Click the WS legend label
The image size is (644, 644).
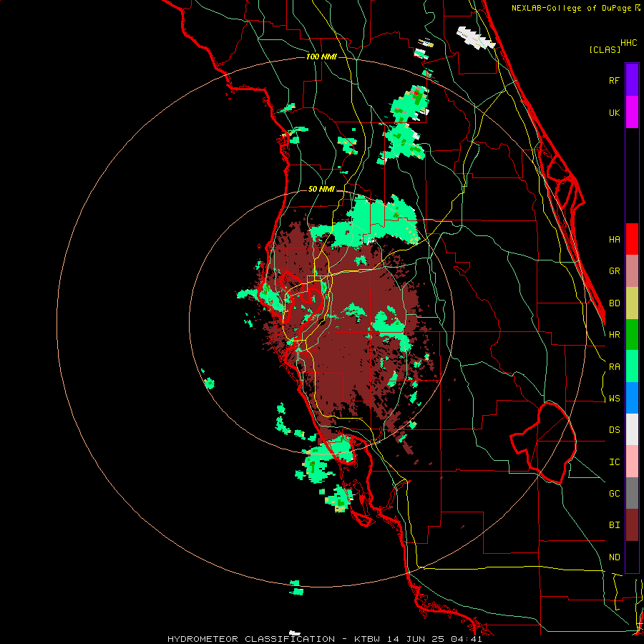pyautogui.click(x=615, y=399)
